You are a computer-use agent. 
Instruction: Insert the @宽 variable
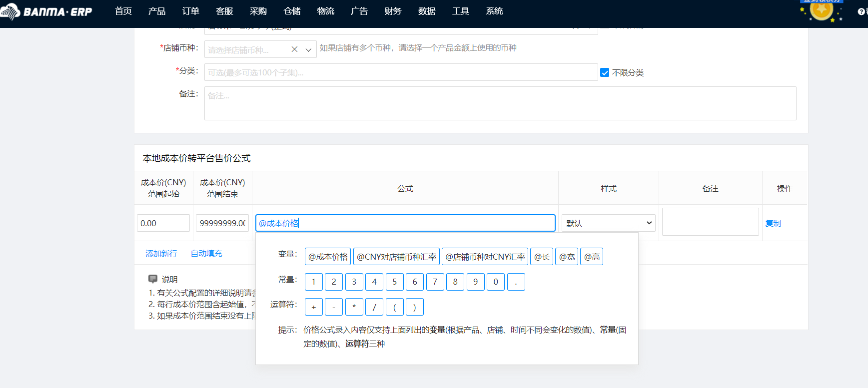click(x=567, y=257)
